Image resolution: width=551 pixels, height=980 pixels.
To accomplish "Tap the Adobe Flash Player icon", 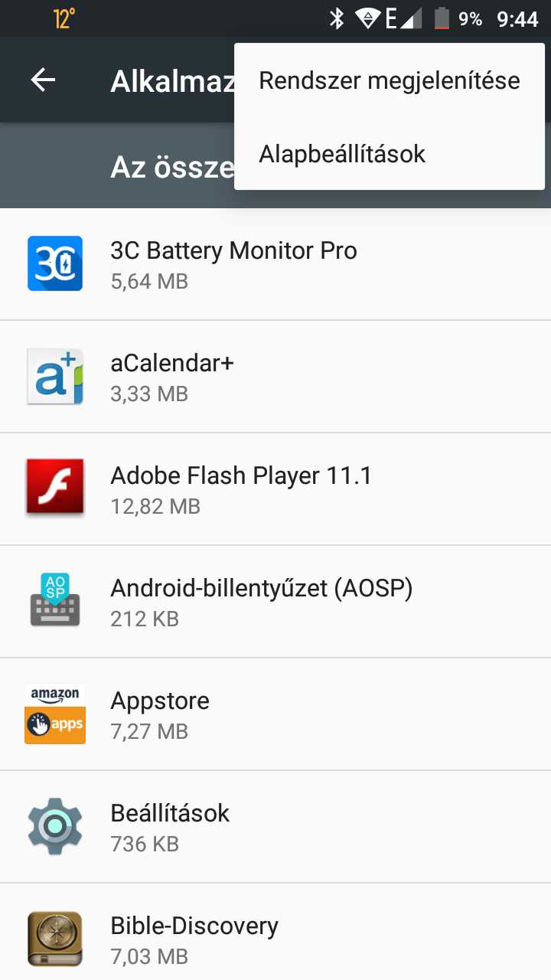I will pyautogui.click(x=55, y=488).
